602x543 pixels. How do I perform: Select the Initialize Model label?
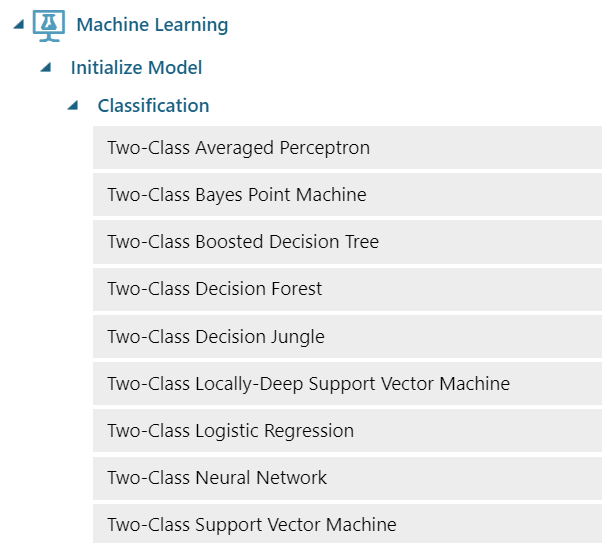tap(136, 68)
